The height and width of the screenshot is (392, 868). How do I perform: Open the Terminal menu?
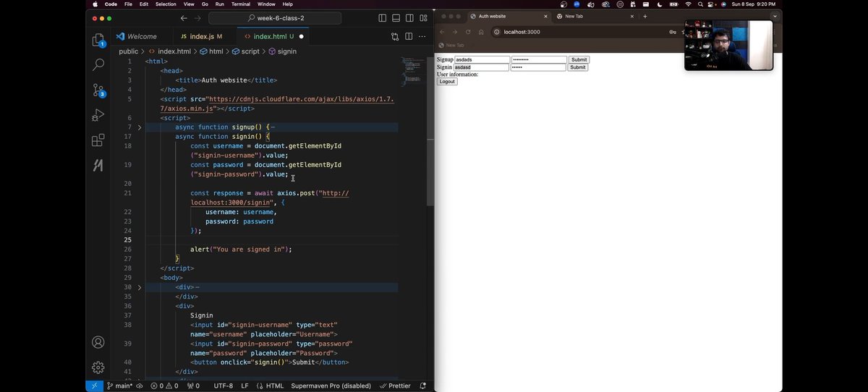click(x=241, y=4)
